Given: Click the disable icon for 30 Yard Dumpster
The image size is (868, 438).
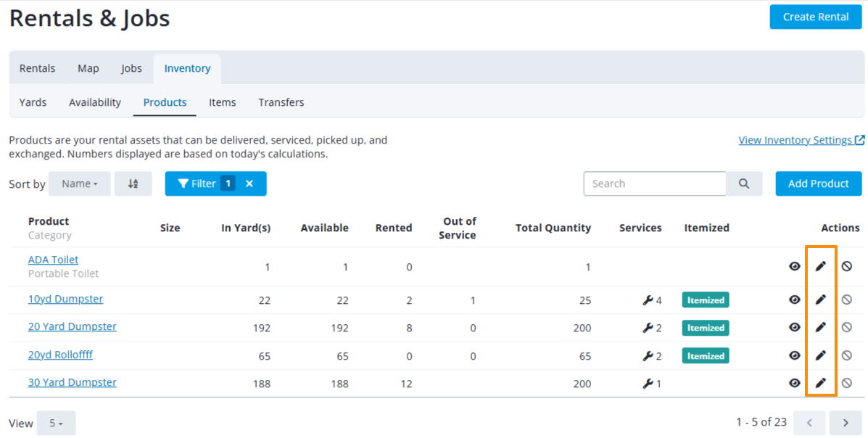Looking at the screenshot, I should (x=846, y=383).
